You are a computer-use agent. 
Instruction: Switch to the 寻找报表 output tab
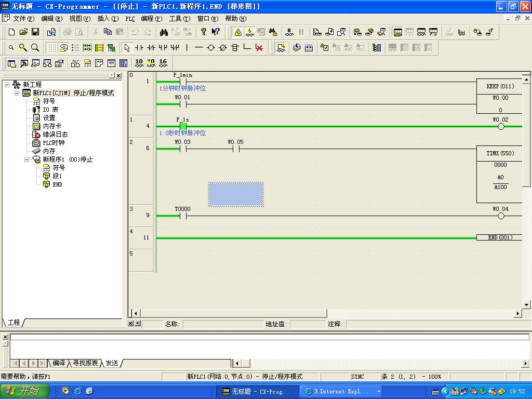(x=85, y=363)
